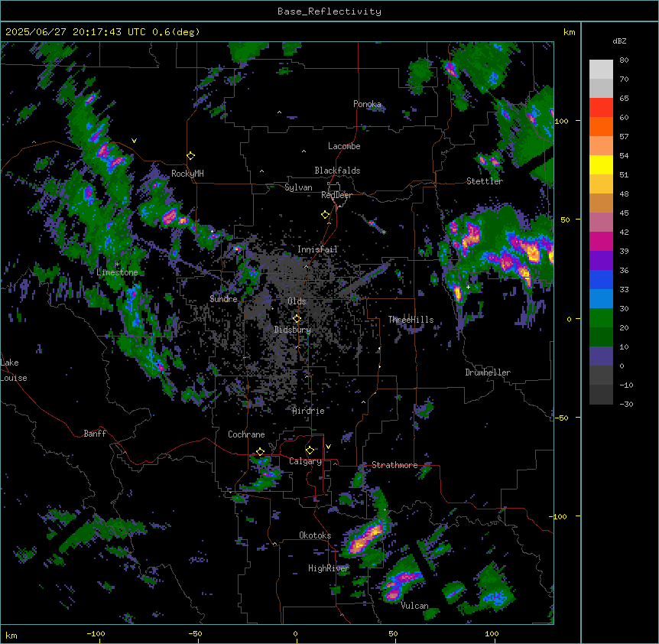Click the Lacombe city label
Screen dimensions: 659x644
[x=344, y=146]
